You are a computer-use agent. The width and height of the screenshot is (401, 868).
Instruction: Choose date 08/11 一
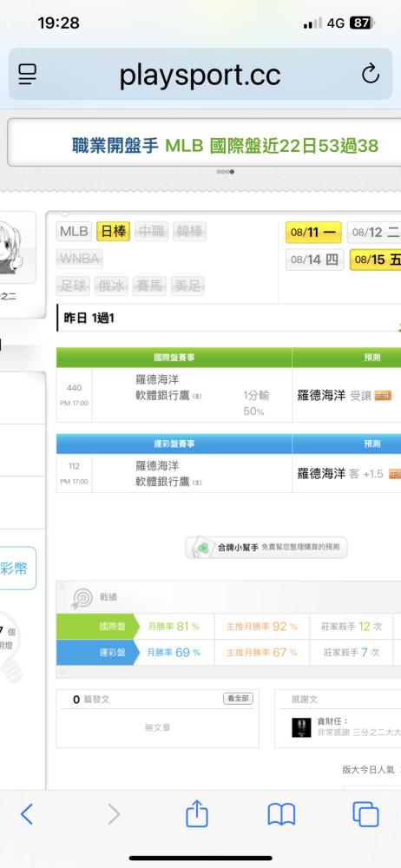pyautogui.click(x=313, y=233)
